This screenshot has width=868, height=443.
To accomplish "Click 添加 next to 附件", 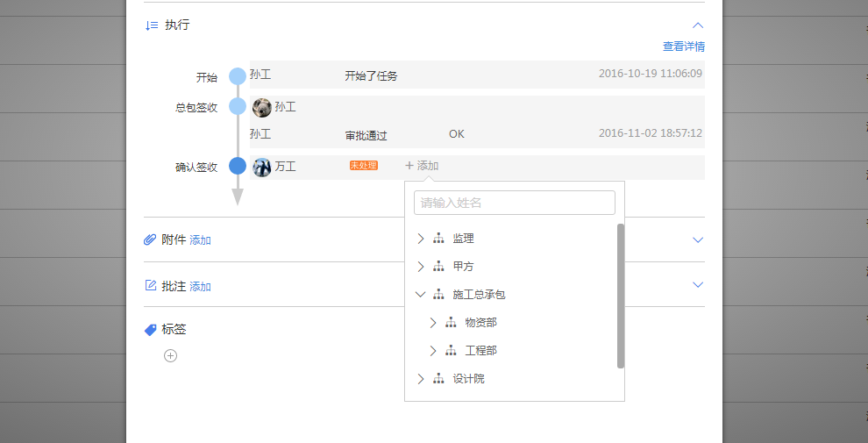I will 200,240.
